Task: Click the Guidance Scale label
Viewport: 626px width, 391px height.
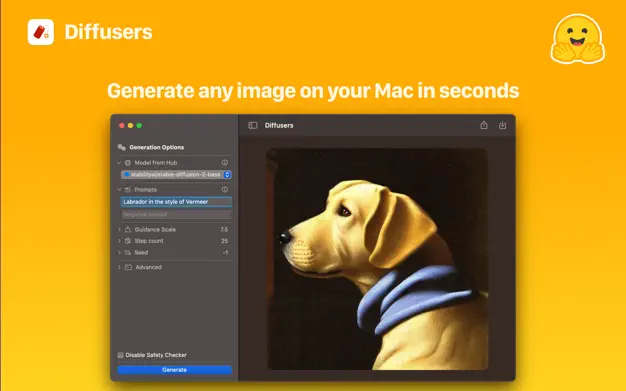Action: coord(155,230)
